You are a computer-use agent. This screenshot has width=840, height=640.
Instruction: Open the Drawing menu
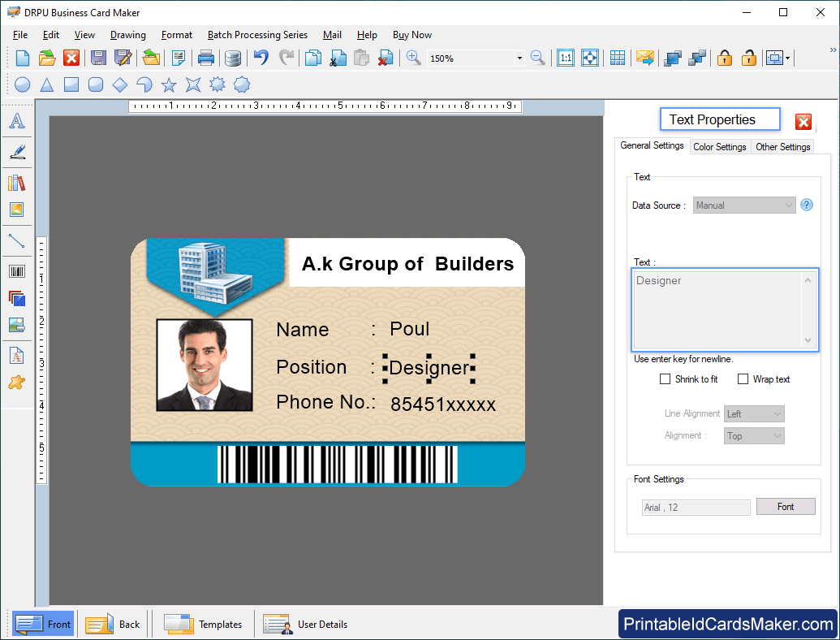point(128,35)
